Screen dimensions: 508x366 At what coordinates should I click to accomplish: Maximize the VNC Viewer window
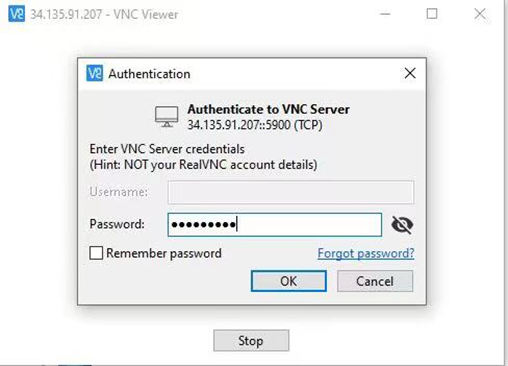tap(432, 14)
